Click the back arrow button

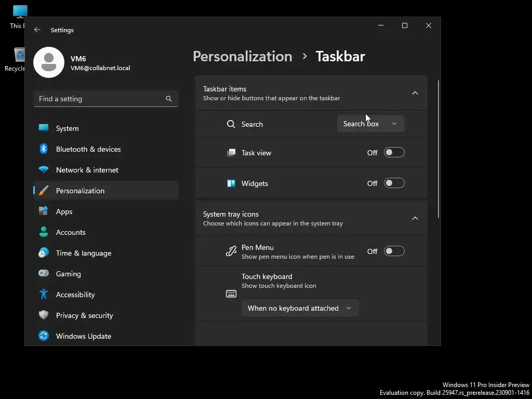click(37, 30)
